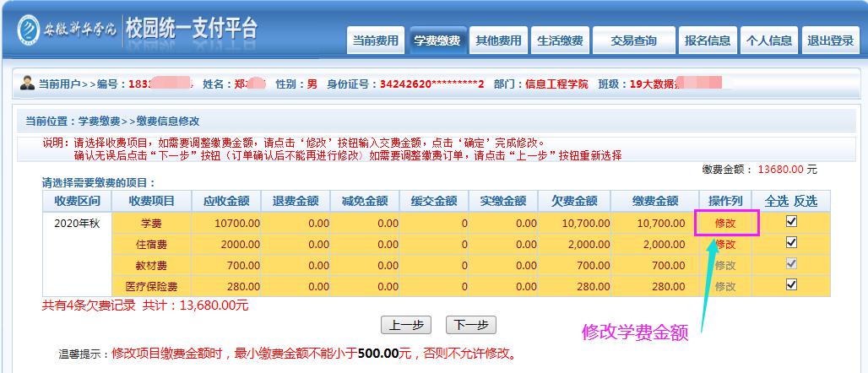868x373 pixels.
Task: Select the 交易查询 tab
Action: click(x=634, y=41)
